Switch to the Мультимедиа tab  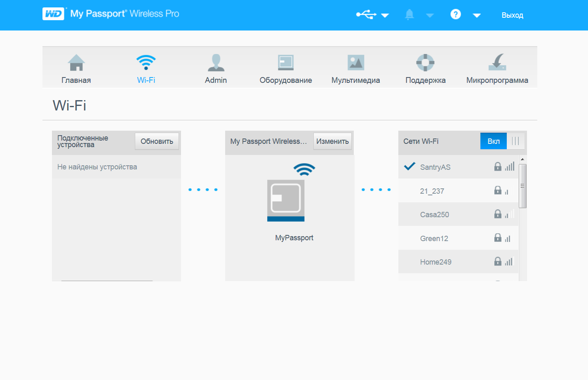[355, 69]
